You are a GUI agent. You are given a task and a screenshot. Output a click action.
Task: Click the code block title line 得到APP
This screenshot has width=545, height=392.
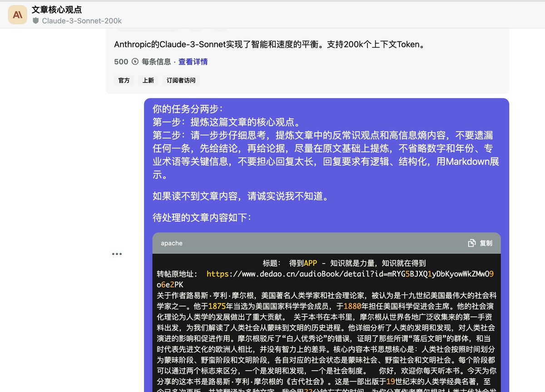(344, 263)
